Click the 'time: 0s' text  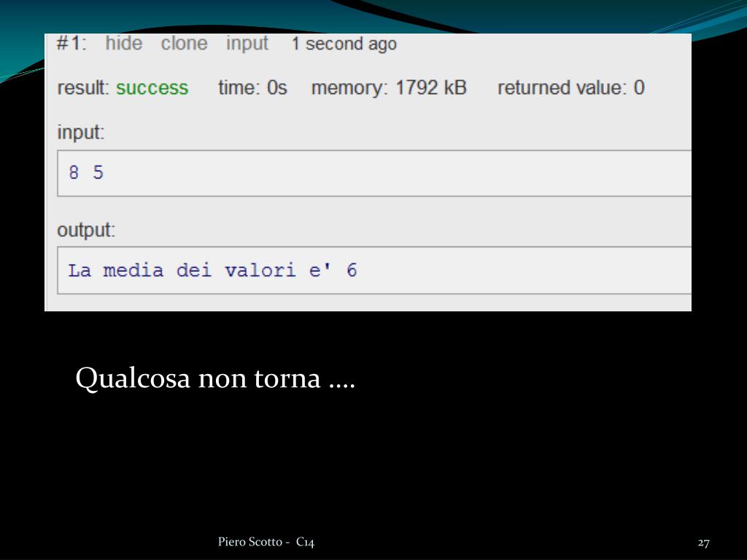(252, 87)
